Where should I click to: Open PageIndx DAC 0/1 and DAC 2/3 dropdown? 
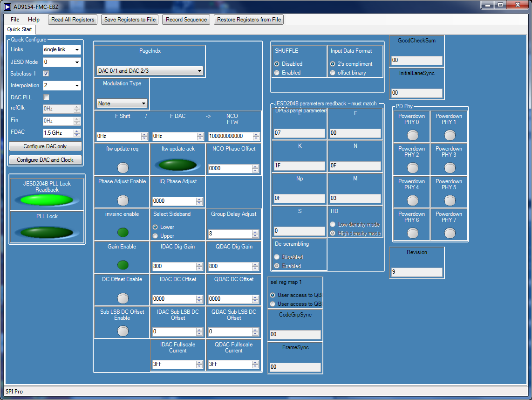[x=150, y=70]
